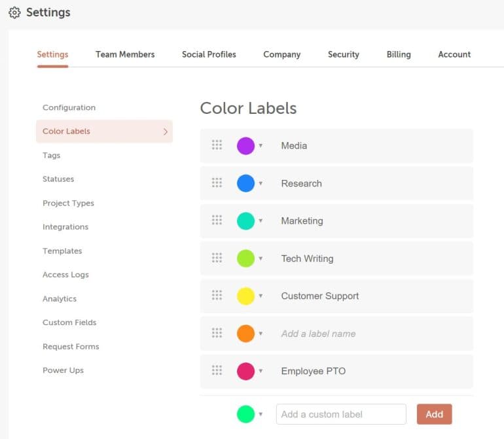Open the Billing tab

click(x=399, y=54)
